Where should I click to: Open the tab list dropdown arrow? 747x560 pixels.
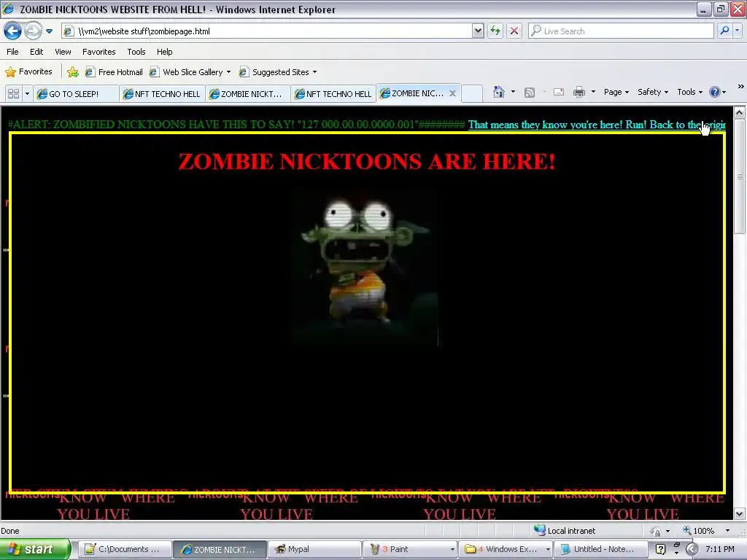pos(27,94)
